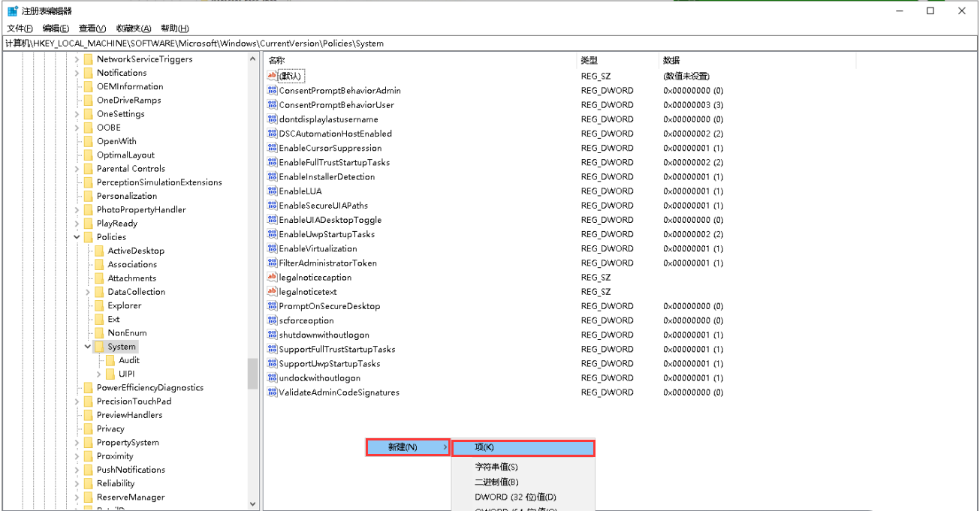Click the EnableVirtualization DWORD icon
980x511 pixels.
tap(272, 248)
